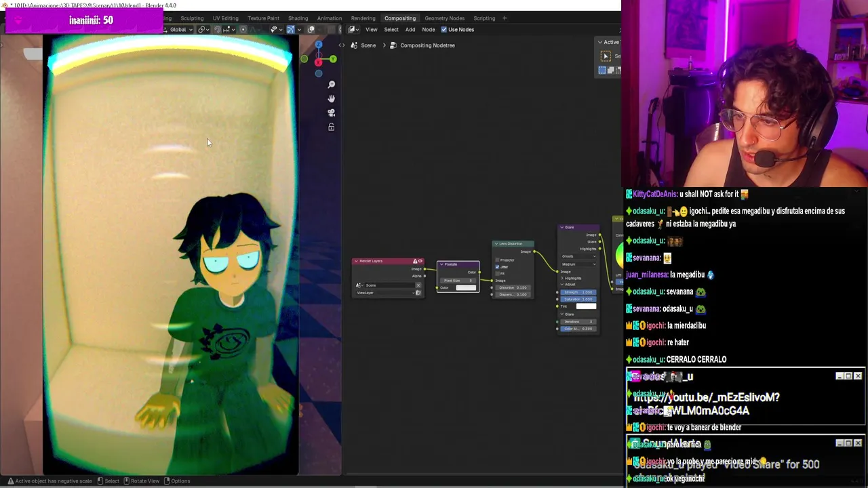Click the green Y axis gizmo ball
The height and width of the screenshot is (488, 868).
(x=333, y=59)
